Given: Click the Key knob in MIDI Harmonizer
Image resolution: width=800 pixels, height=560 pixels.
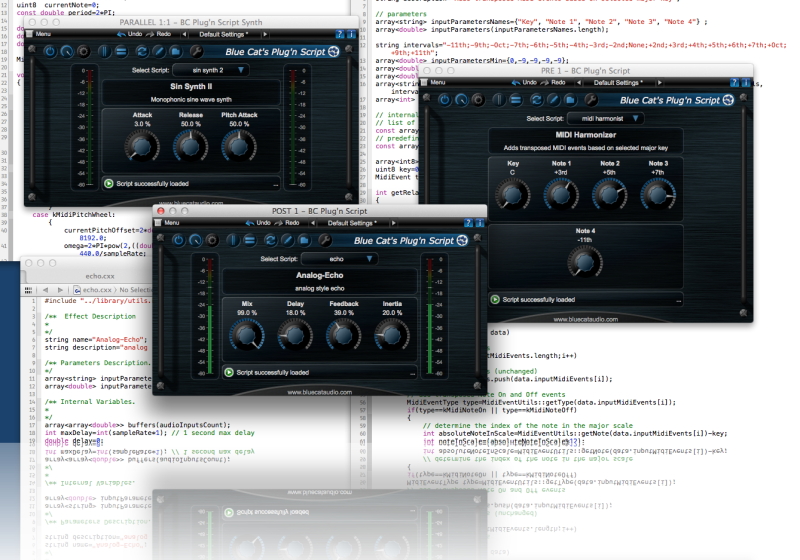Looking at the screenshot, I should click(513, 195).
